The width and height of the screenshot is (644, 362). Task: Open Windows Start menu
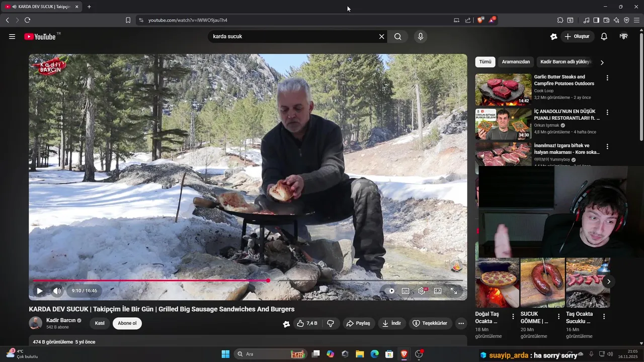225,354
